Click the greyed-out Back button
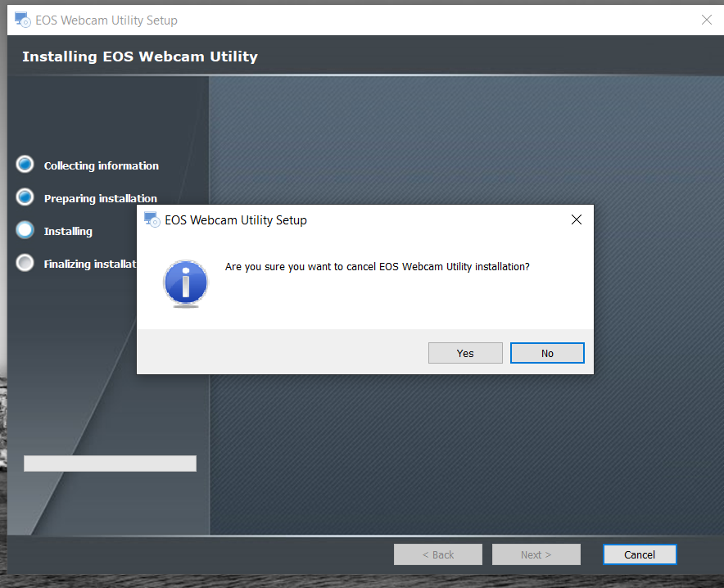This screenshot has width=724, height=588. coord(437,554)
